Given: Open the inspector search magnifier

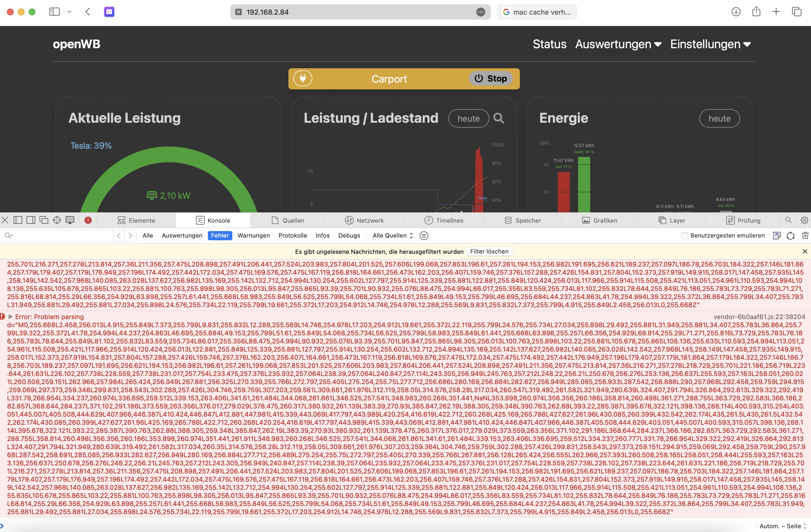Looking at the screenshot, I should (788, 220).
